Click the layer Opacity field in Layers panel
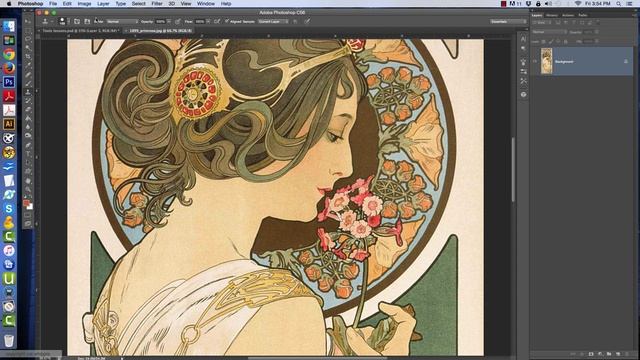Viewport: 640px width, 360px height. (588, 32)
